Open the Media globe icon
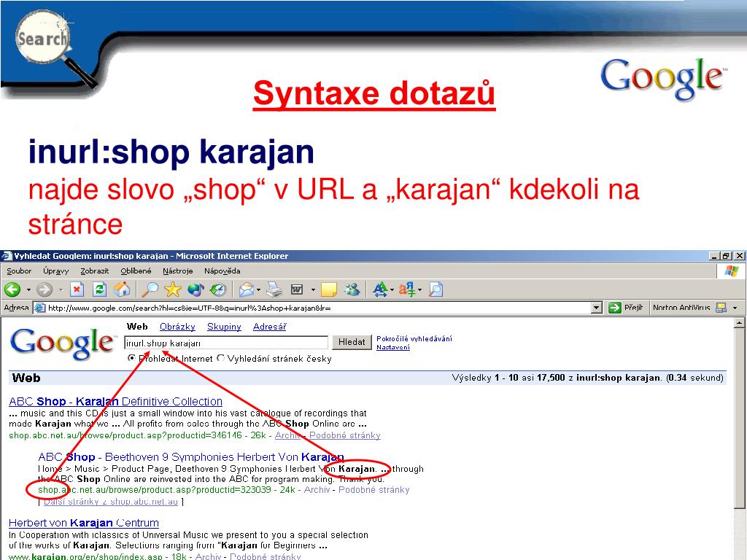Screen dimensions: 747x560 tap(196, 289)
